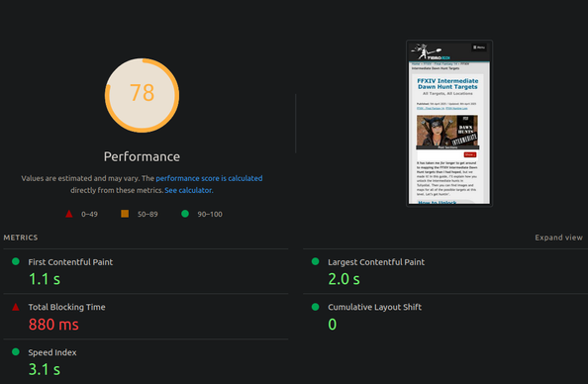The width and height of the screenshot is (588, 384).
Task: Click the 78 performance score gauge
Action: pos(142,95)
